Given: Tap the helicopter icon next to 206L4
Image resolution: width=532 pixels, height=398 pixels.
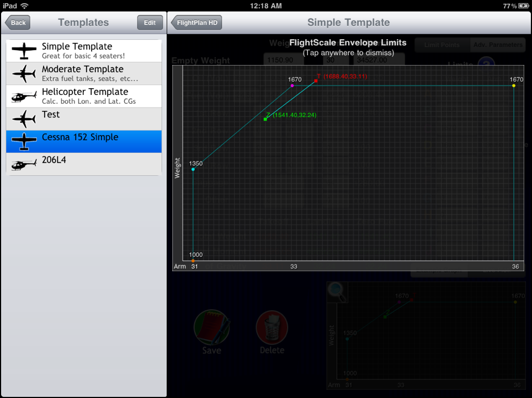Looking at the screenshot, I should pyautogui.click(x=24, y=164).
